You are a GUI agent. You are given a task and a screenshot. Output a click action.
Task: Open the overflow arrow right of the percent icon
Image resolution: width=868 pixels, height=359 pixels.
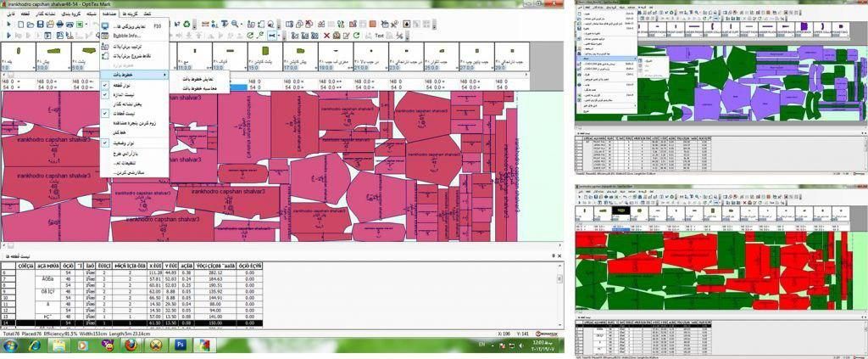pyautogui.click(x=407, y=36)
